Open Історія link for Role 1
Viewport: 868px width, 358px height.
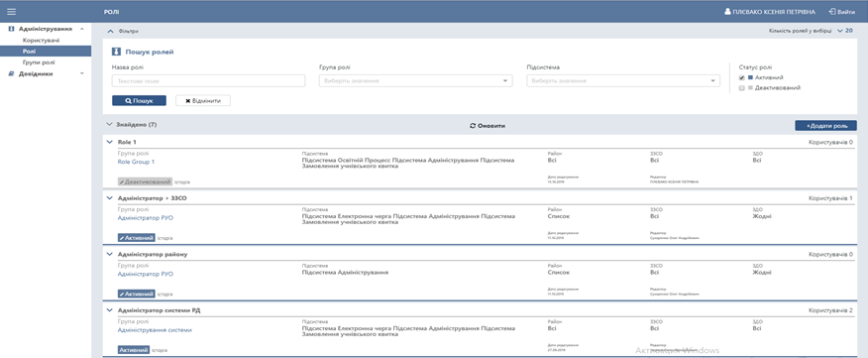pos(181,181)
